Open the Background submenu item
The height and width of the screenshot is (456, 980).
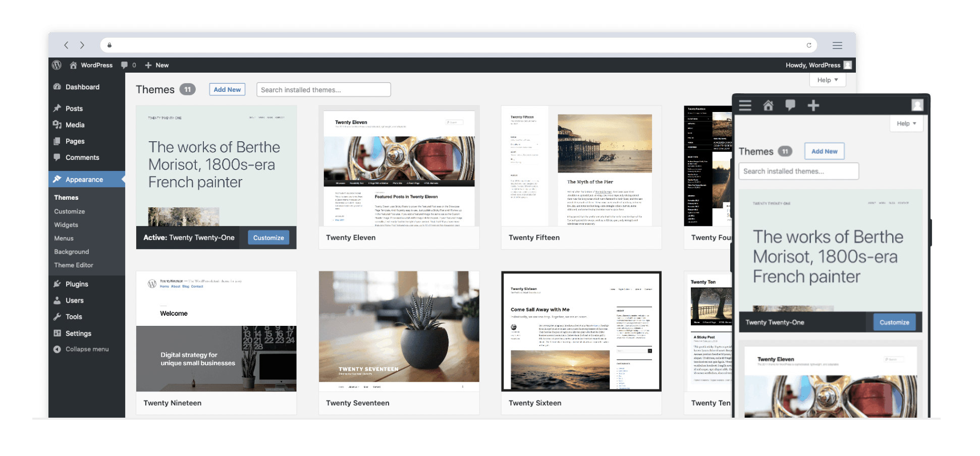pyautogui.click(x=72, y=252)
